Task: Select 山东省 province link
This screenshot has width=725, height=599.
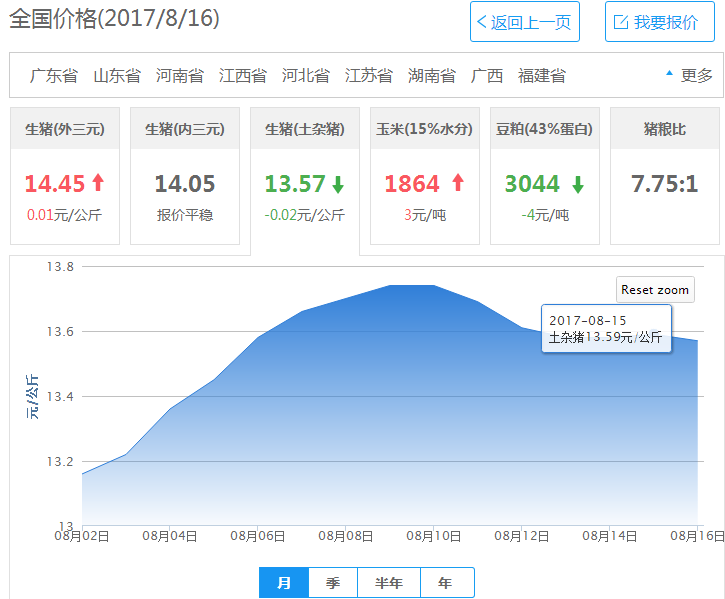Action: tap(116, 76)
